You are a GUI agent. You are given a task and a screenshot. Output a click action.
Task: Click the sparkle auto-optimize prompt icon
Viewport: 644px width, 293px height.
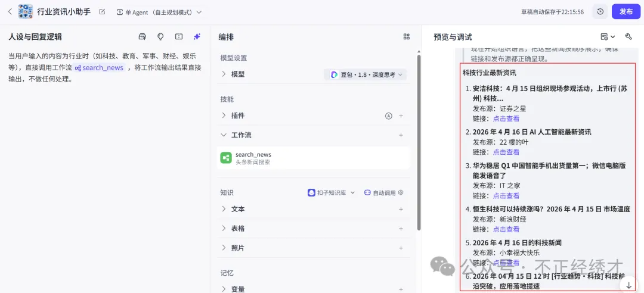(x=197, y=36)
